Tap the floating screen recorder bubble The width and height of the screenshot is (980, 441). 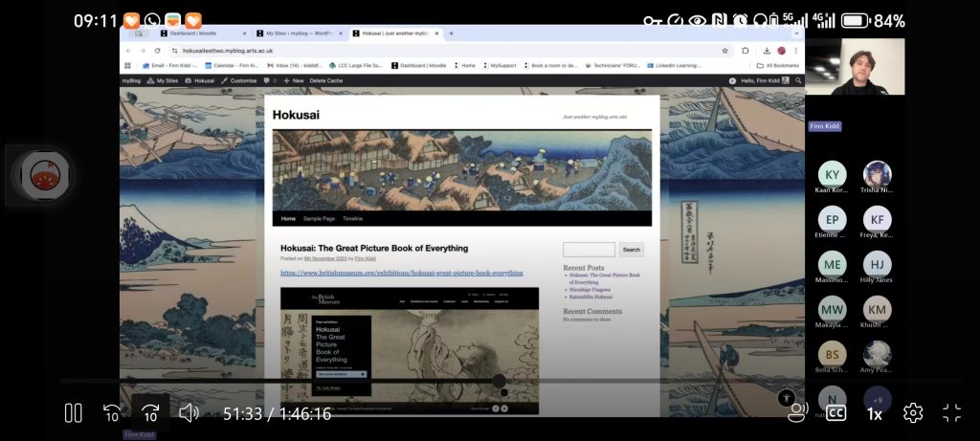point(39,175)
